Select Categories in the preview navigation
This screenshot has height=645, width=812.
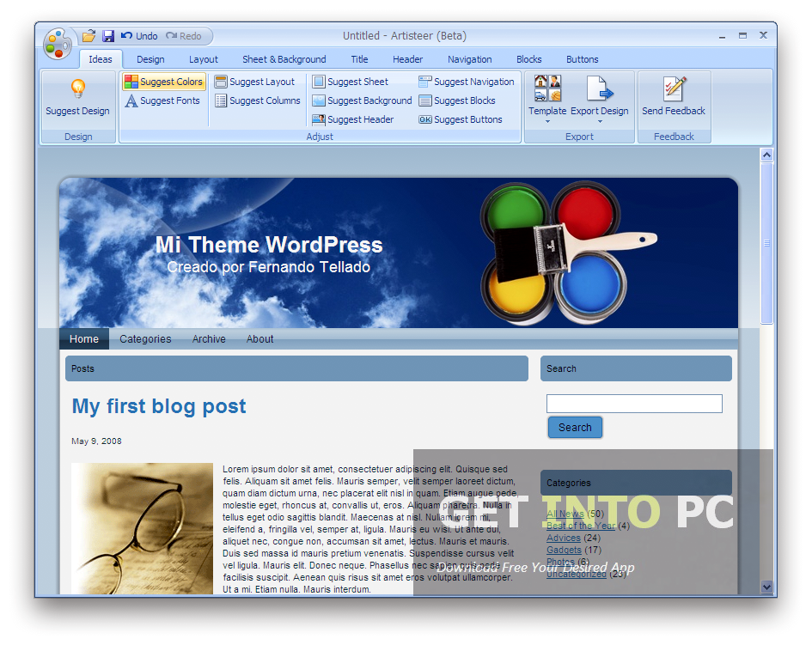point(145,339)
